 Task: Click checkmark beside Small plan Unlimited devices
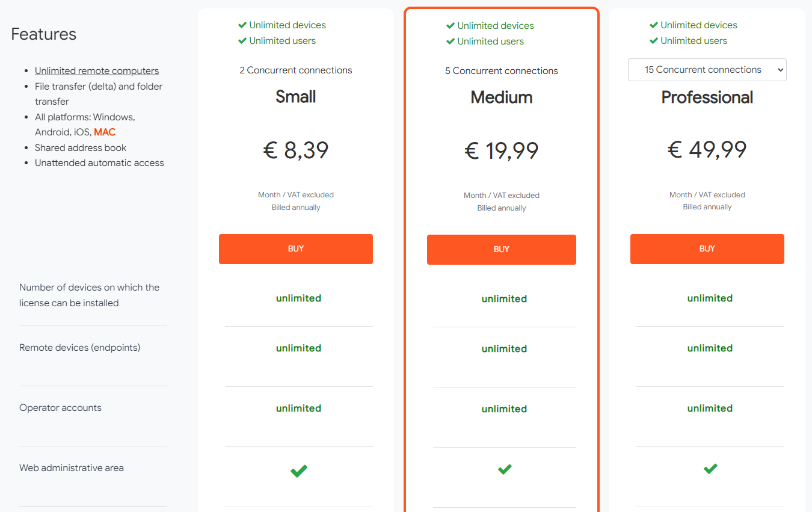242,25
